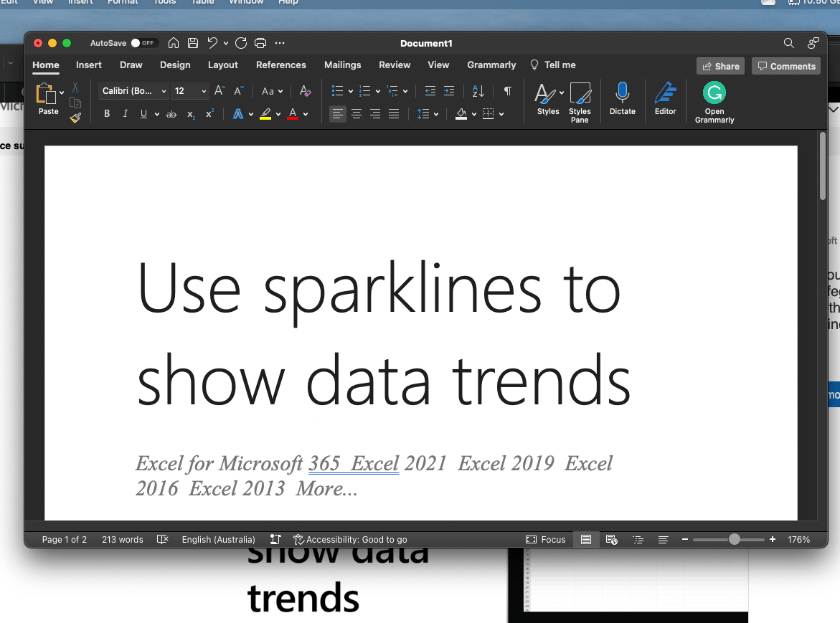Toggle italic formatting

pyautogui.click(x=125, y=113)
